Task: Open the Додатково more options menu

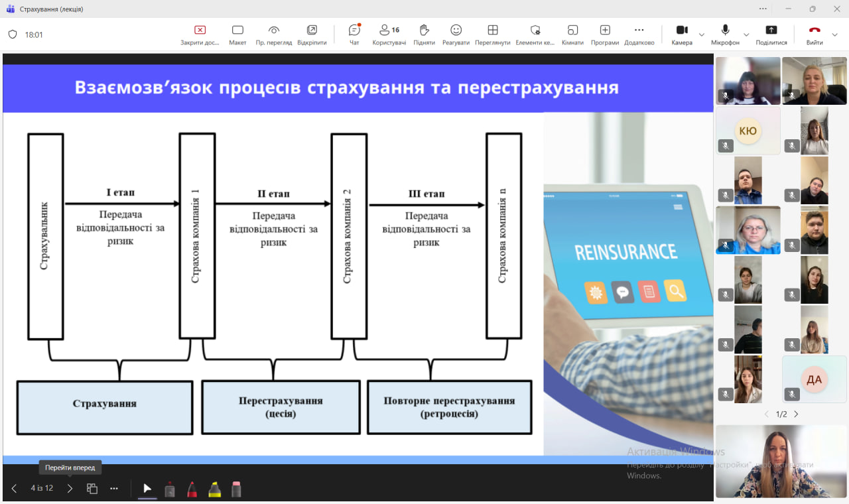Action: tap(639, 34)
